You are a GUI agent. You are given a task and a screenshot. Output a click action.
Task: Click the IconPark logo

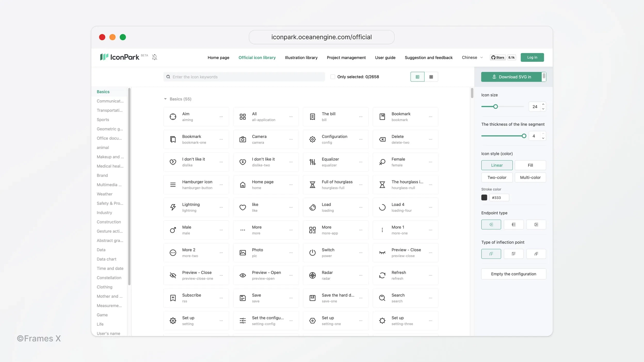(x=120, y=57)
